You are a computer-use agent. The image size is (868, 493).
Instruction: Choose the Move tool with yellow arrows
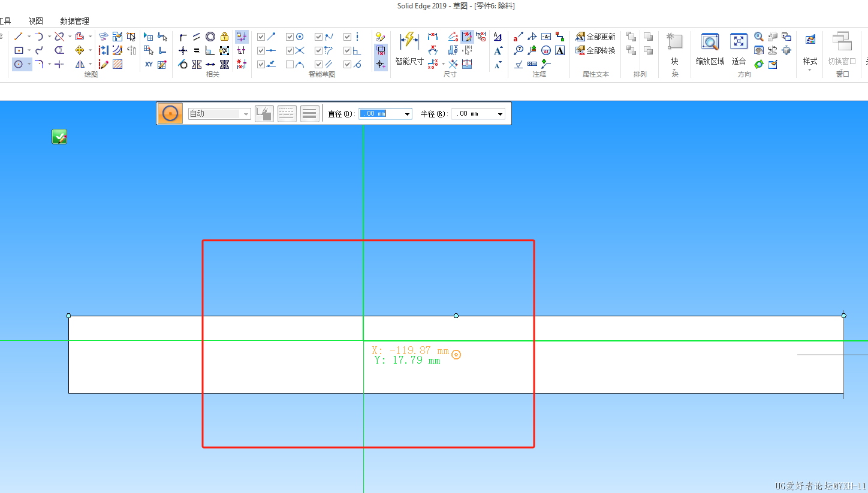[x=80, y=50]
